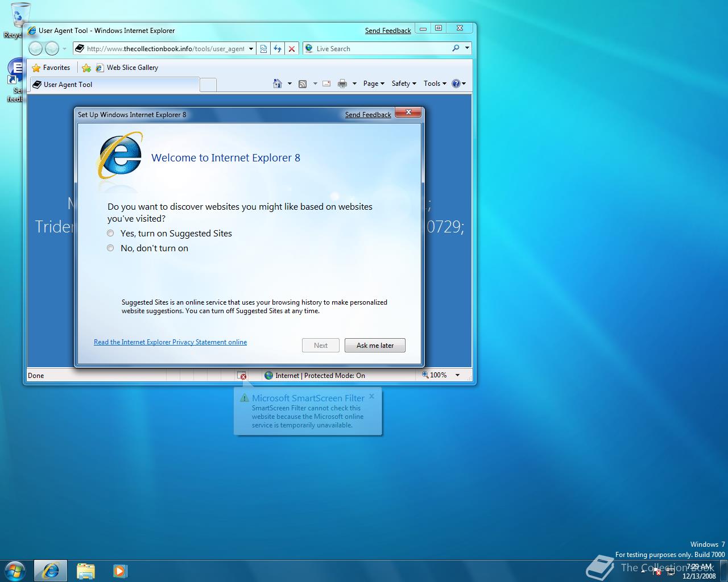This screenshot has width=728, height=582.
Task: Launch Windows Media Player from taskbar
Action: 120,571
